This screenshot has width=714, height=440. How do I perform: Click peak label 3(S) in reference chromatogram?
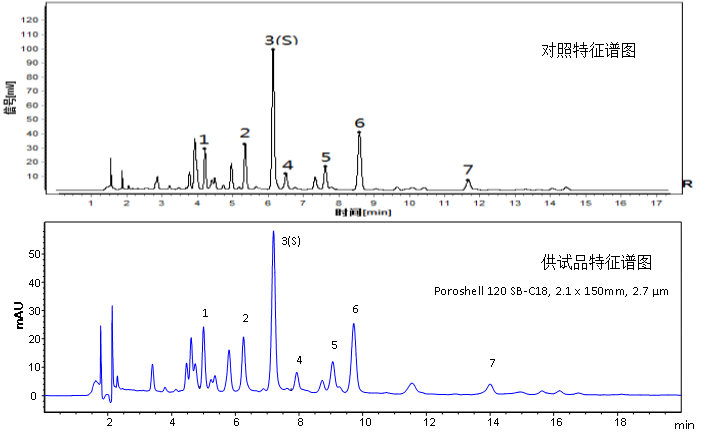(281, 40)
